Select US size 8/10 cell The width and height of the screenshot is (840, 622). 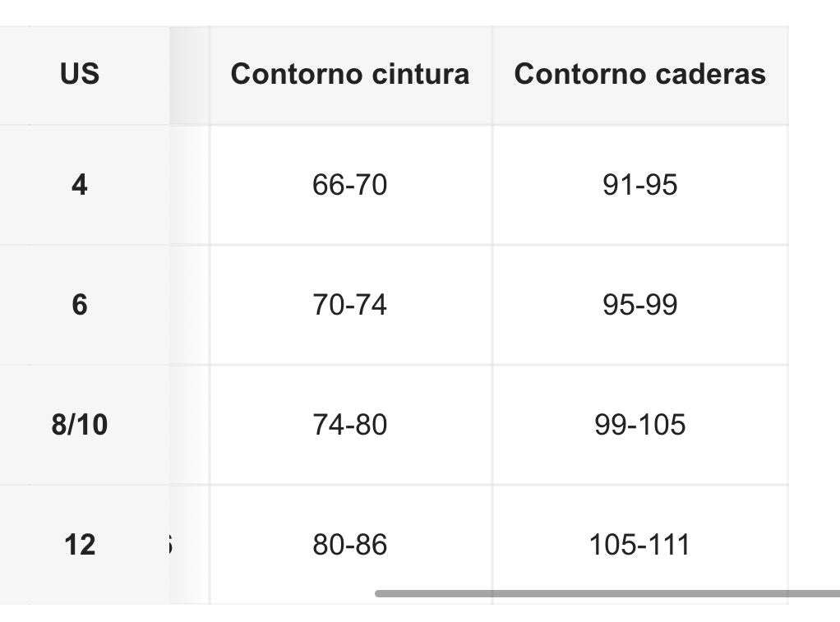click(x=80, y=425)
